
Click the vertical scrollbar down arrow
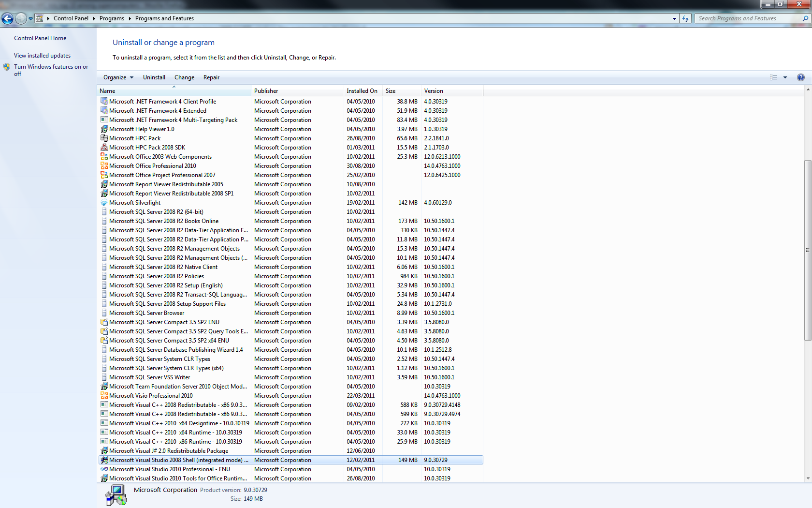pyautogui.click(x=808, y=478)
